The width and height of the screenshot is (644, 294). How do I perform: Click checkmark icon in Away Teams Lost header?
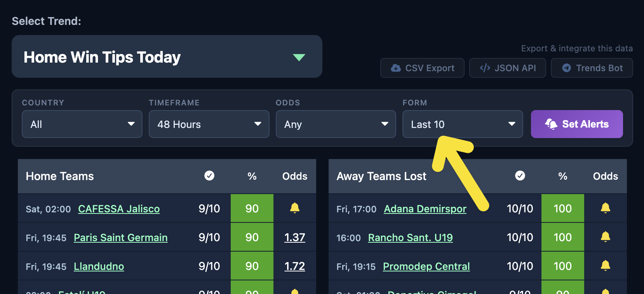point(520,176)
